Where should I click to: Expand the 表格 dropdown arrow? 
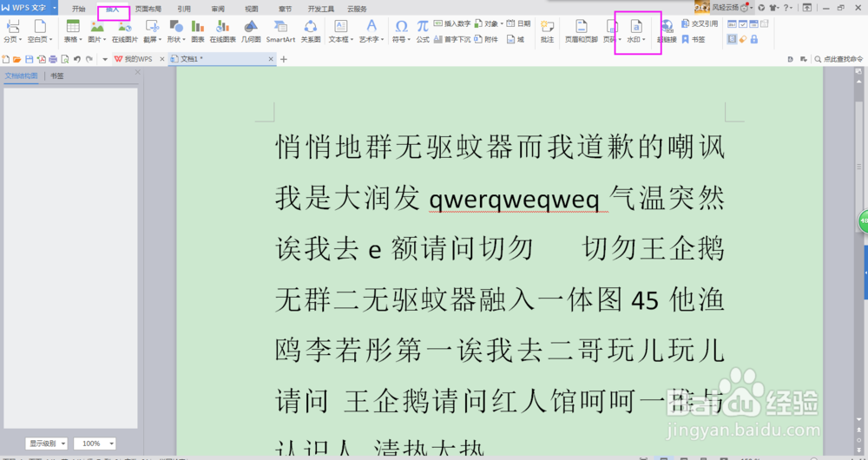(80, 40)
